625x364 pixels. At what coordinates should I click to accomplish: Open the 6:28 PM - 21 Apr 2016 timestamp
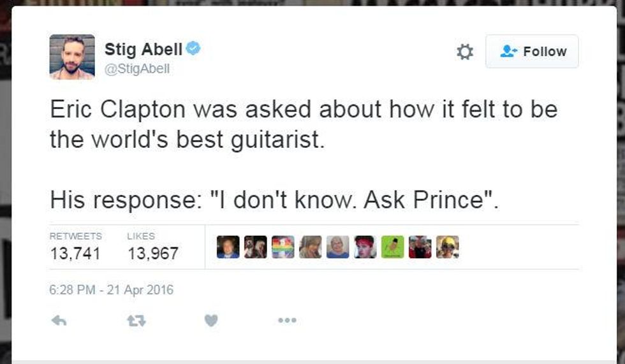pyautogui.click(x=112, y=289)
